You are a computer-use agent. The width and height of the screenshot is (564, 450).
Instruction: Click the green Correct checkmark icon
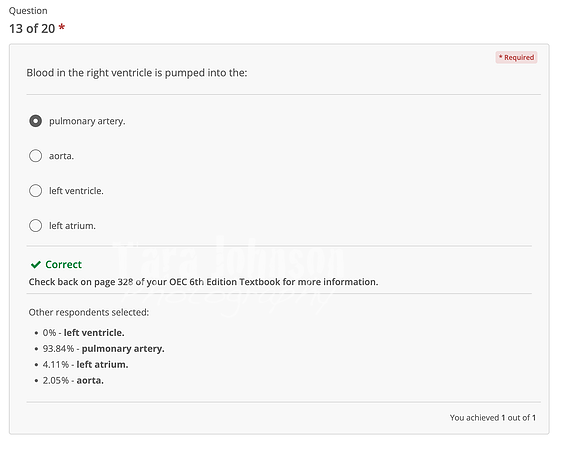[x=36, y=265]
